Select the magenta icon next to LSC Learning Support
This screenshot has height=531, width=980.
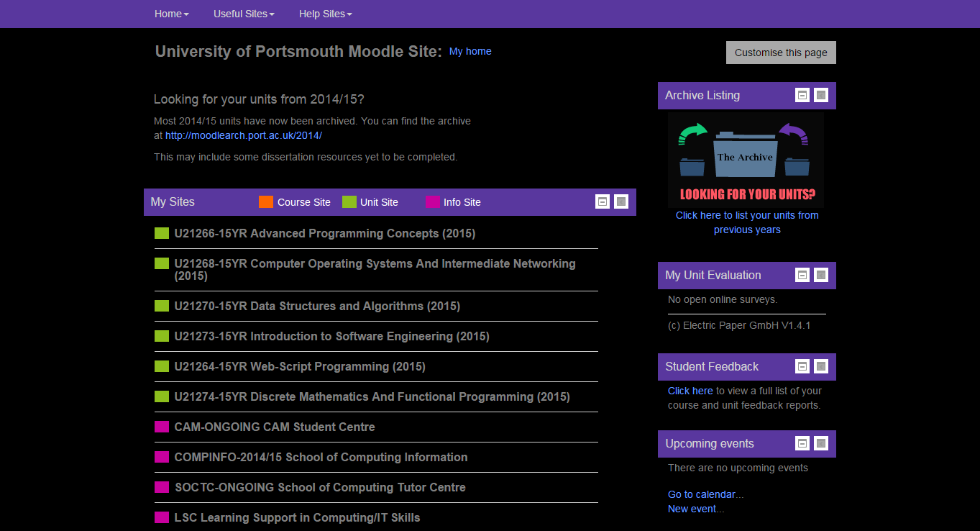click(161, 517)
